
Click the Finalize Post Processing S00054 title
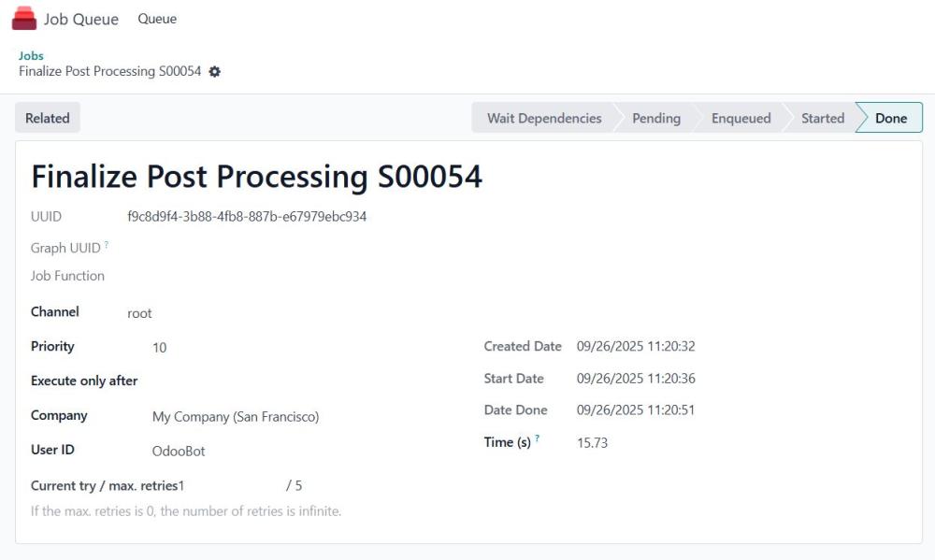(256, 177)
